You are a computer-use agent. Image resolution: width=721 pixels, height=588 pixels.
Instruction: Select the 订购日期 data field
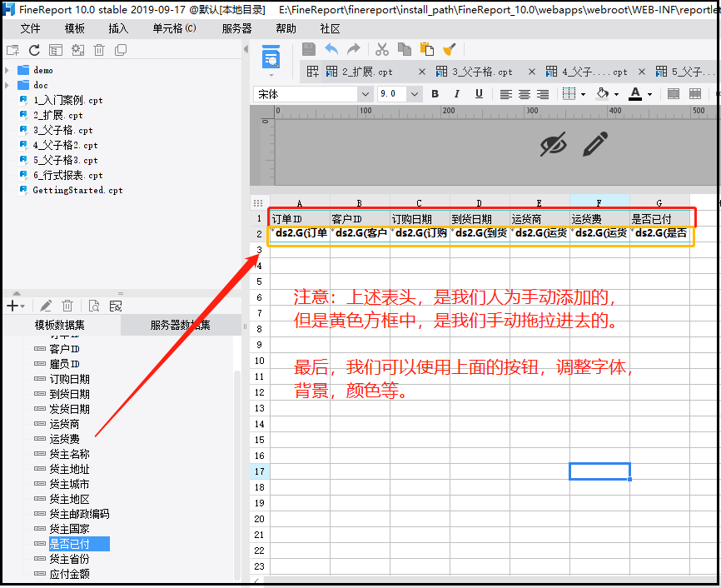pos(69,379)
